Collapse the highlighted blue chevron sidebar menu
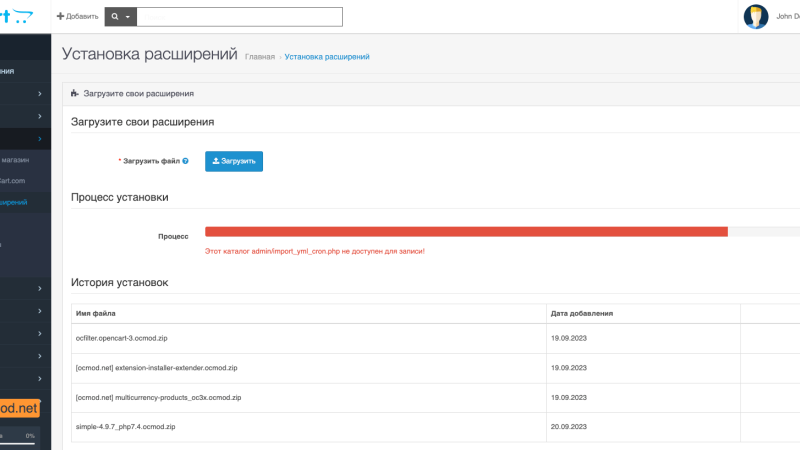 (40, 139)
